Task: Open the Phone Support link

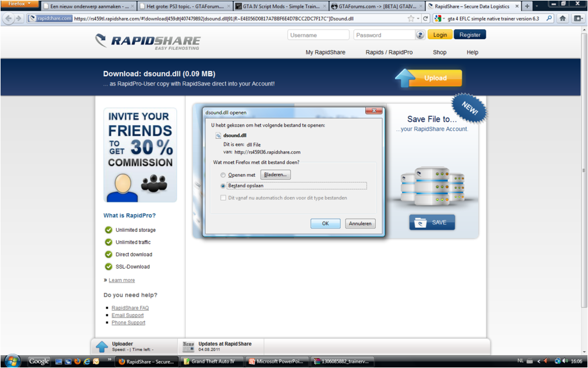Action: coord(128,323)
